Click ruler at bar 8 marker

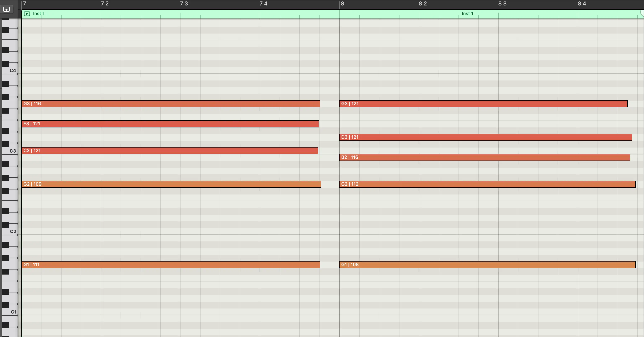[x=342, y=4]
